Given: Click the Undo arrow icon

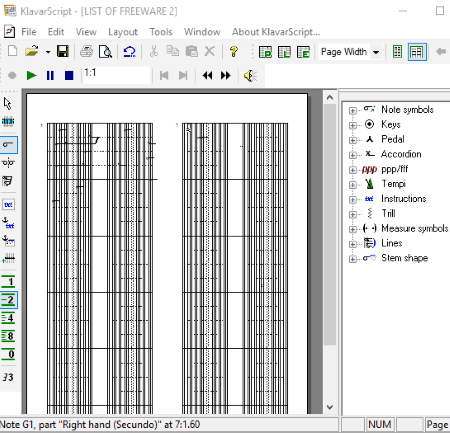Looking at the screenshot, I should pyautogui.click(x=129, y=52).
